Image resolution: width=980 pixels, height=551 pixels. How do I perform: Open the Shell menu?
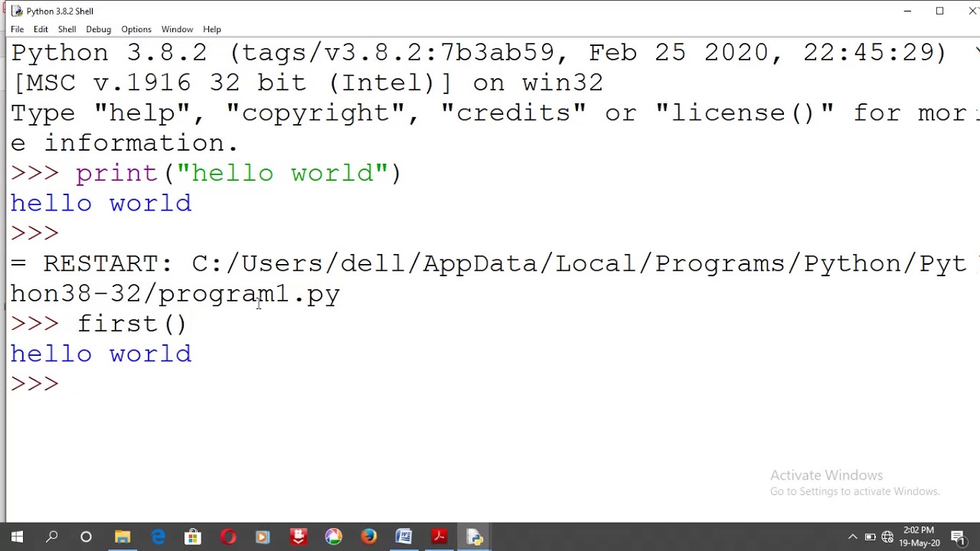pos(67,29)
